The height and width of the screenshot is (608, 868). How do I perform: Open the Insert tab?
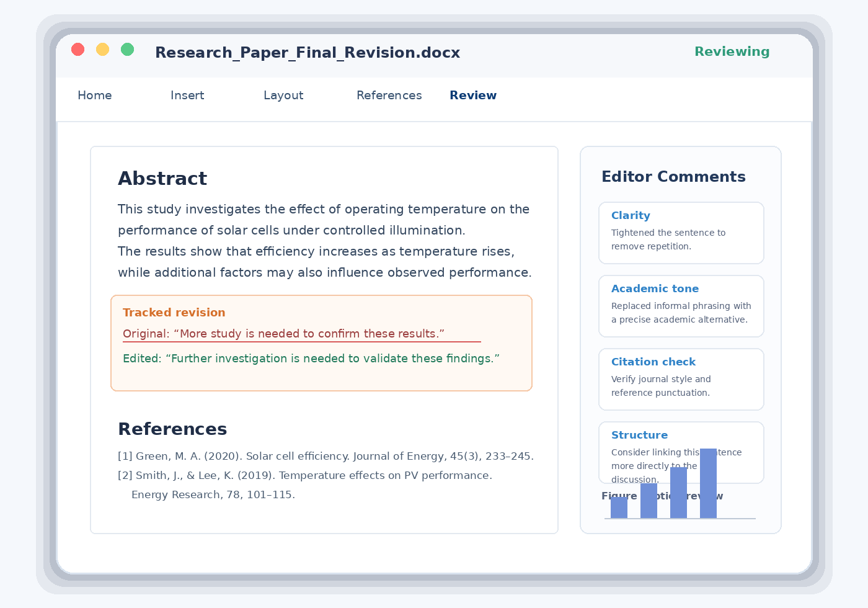pyautogui.click(x=187, y=96)
